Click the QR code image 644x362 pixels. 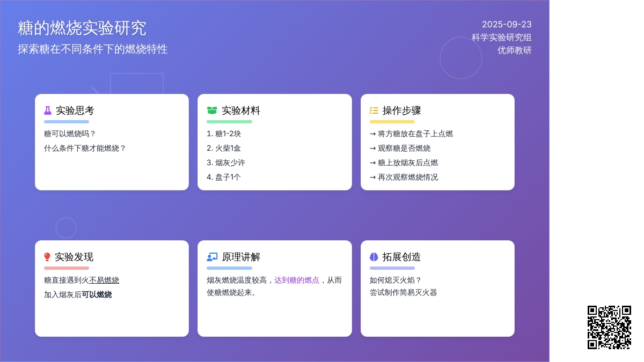(x=609, y=327)
